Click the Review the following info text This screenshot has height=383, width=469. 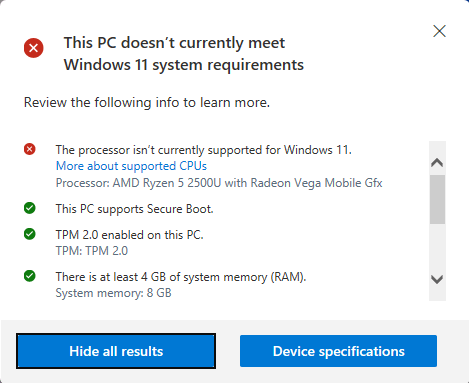pos(147,102)
